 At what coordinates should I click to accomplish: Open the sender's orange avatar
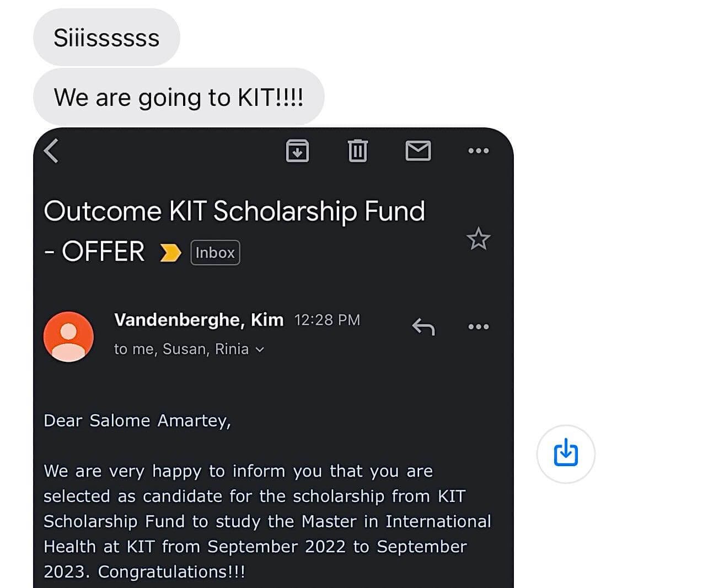68,336
